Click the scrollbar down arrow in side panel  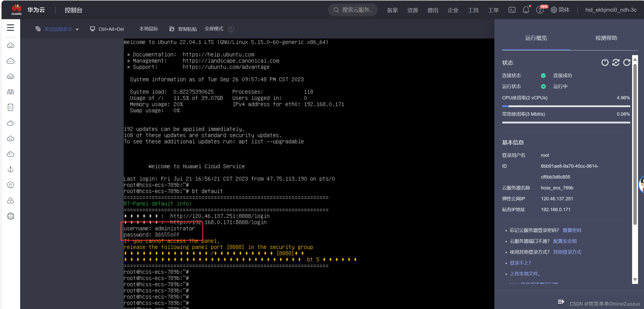click(635, 279)
